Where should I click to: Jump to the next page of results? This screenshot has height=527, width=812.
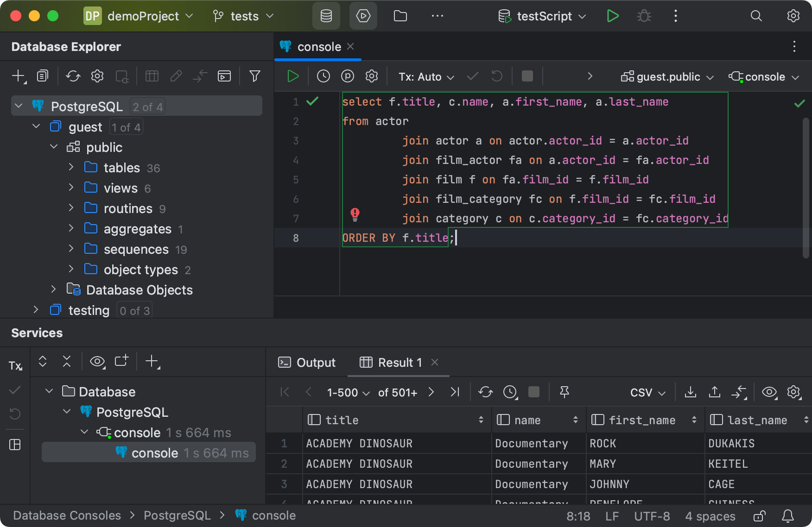tap(431, 392)
